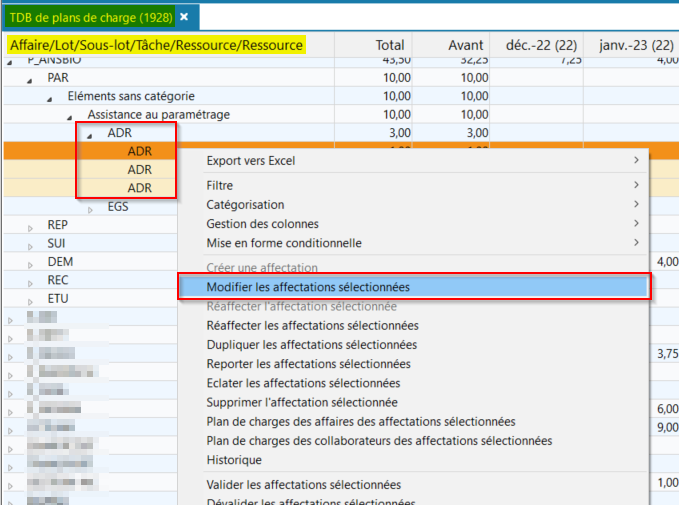Select the EGS row
Image resolution: width=679 pixels, height=505 pixels.
118,207
